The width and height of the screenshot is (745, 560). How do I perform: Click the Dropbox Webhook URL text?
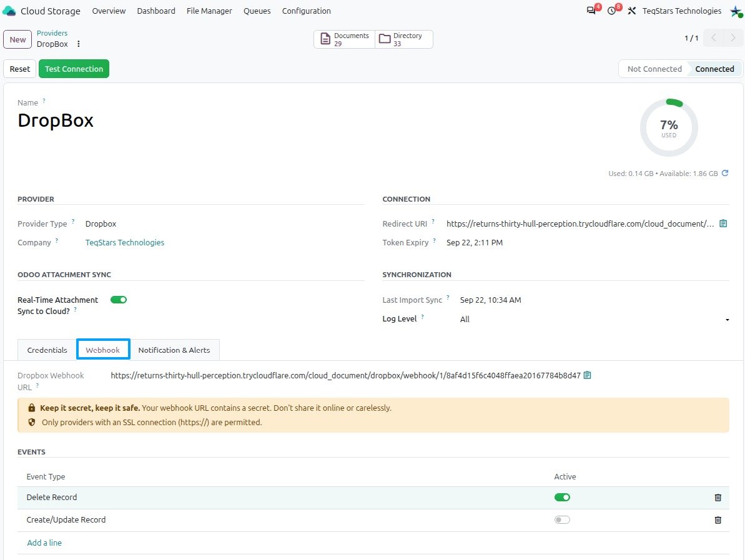coord(345,375)
